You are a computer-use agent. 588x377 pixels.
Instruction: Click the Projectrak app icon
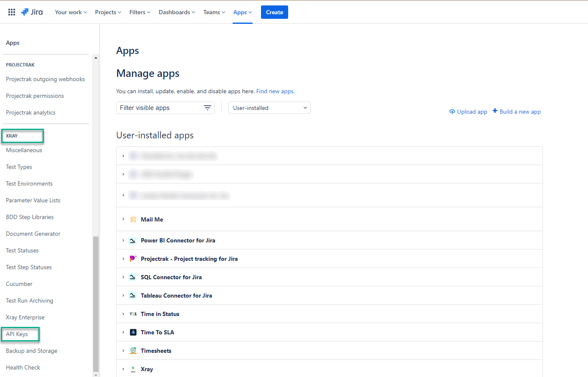133,258
